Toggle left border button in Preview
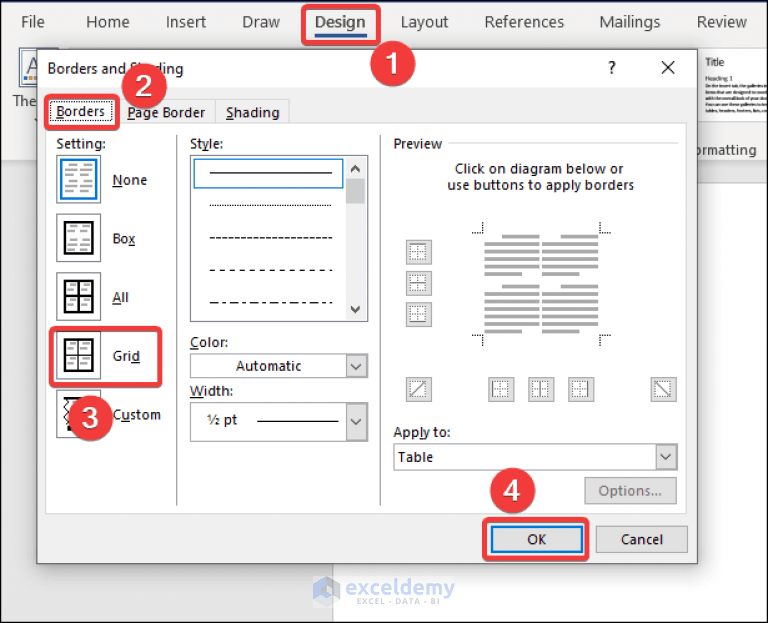 (x=501, y=389)
